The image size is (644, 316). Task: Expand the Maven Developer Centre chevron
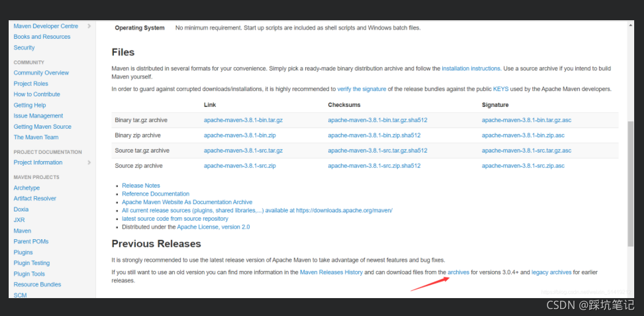click(x=89, y=26)
